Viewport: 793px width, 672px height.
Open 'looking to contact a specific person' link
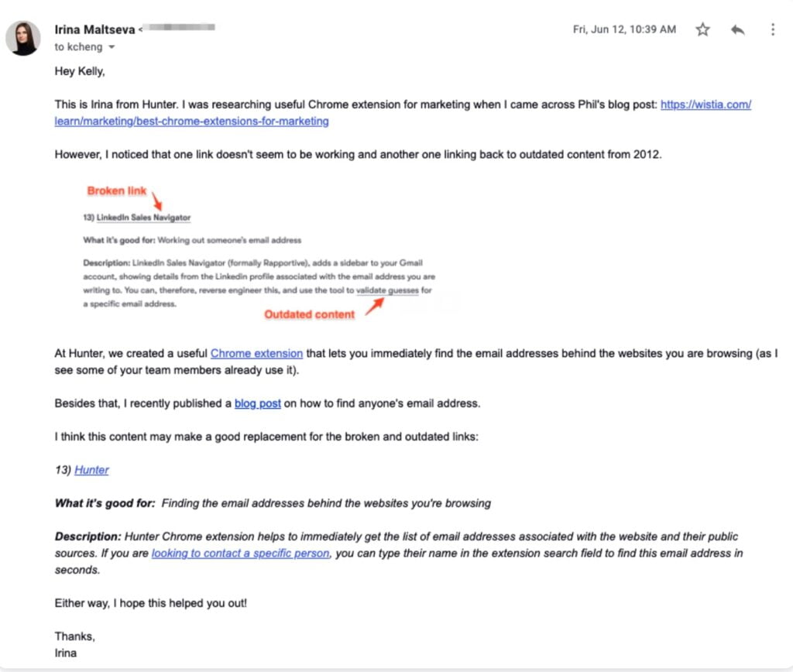click(x=240, y=554)
